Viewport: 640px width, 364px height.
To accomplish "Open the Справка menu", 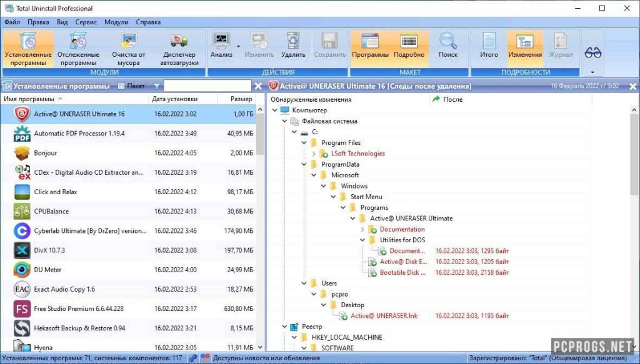I will pos(148,22).
